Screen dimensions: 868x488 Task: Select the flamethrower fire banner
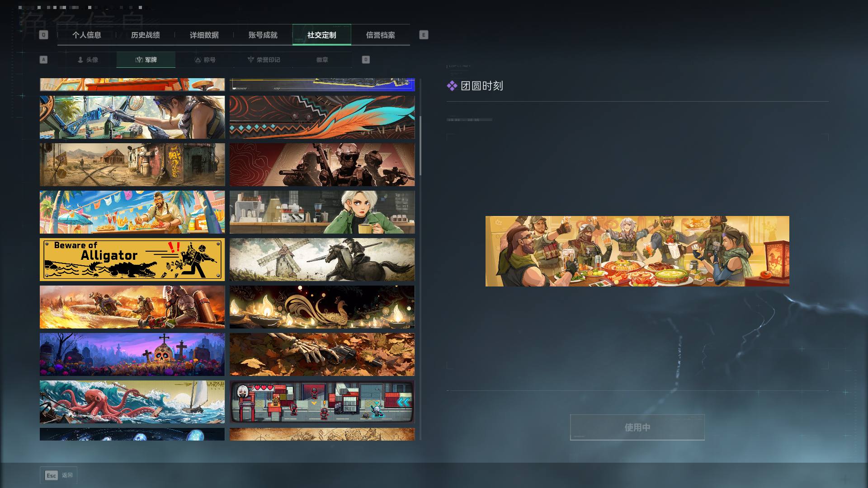pos(132,307)
